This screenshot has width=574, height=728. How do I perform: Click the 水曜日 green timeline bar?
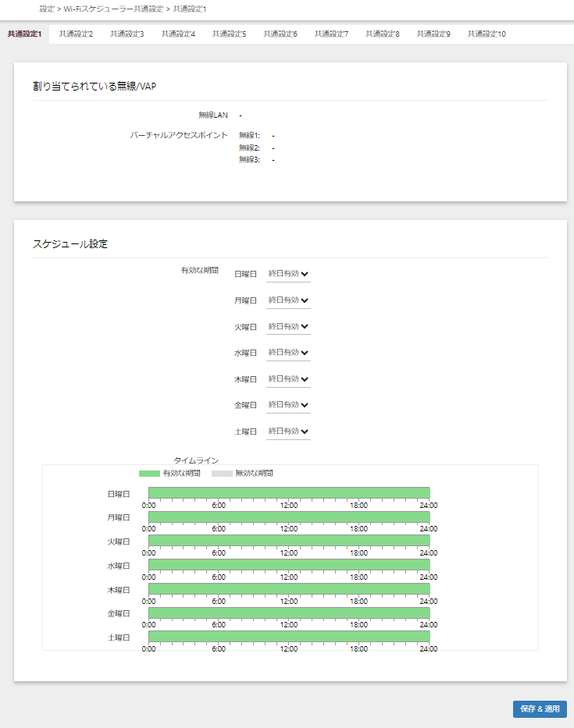289,565
